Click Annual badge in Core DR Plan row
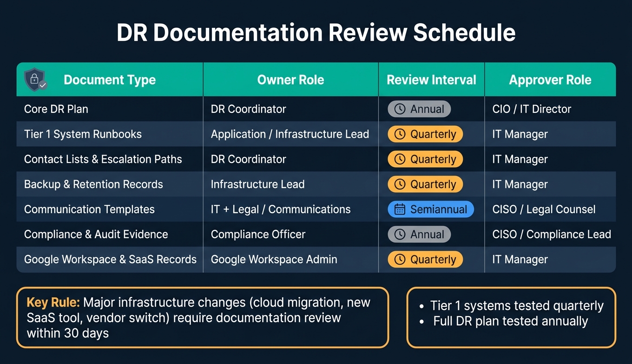The image size is (632, 364). [420, 109]
